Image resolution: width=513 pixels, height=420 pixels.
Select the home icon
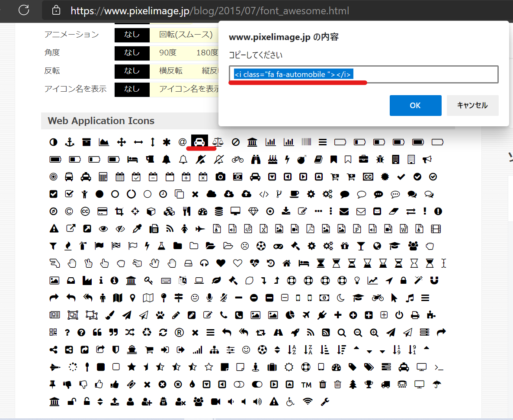[287, 263]
